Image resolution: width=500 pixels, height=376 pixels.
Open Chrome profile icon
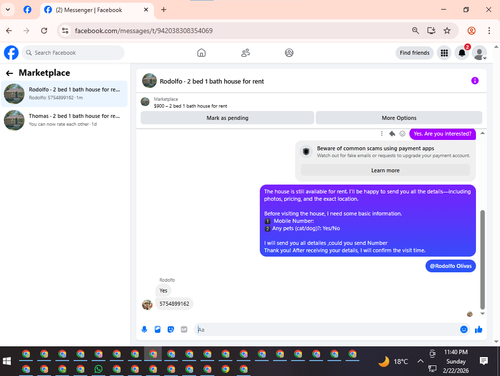(471, 31)
